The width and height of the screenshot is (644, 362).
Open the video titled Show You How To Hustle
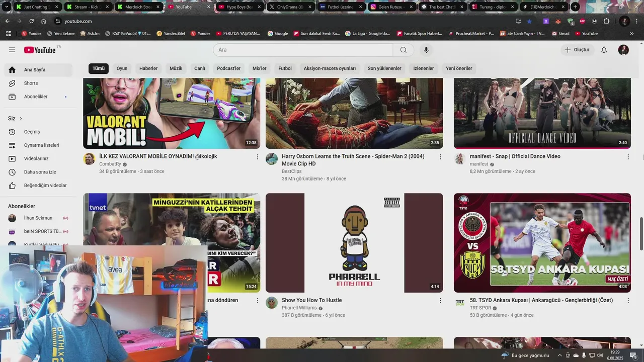click(311, 300)
